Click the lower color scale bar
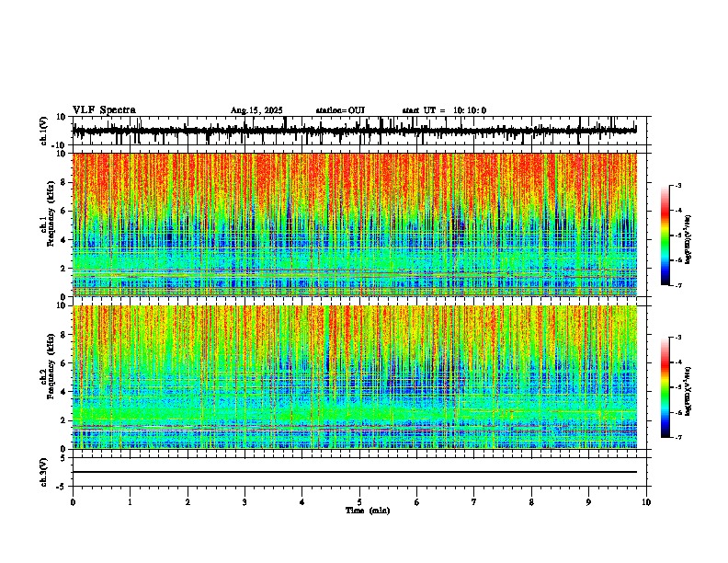Image resolution: width=728 pixels, height=563 pixels. 665,387
